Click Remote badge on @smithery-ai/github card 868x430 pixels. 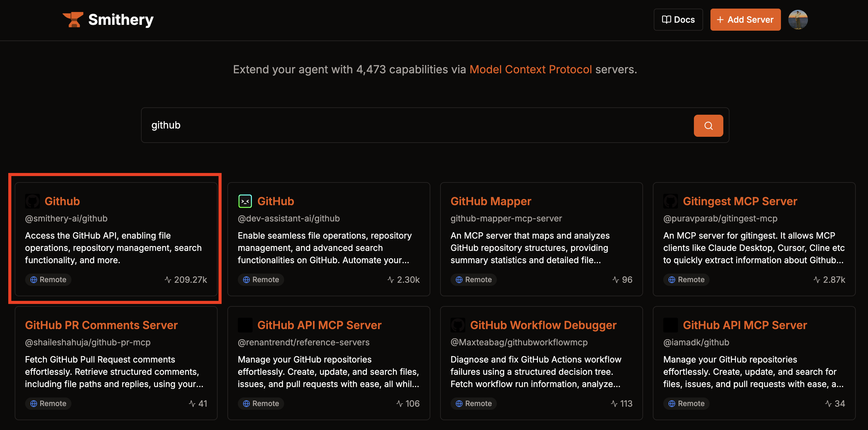pyautogui.click(x=48, y=280)
